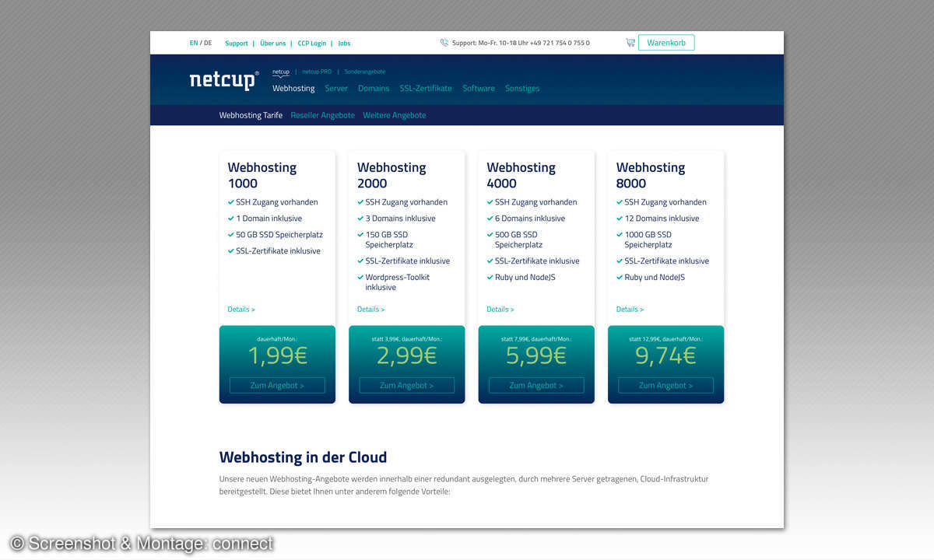934x560 pixels.
Task: Open the Webhosting menu
Action: point(293,89)
